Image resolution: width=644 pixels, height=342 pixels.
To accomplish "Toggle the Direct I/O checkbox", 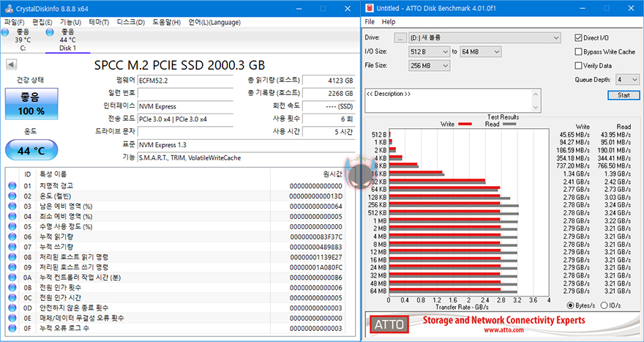I will (x=578, y=38).
